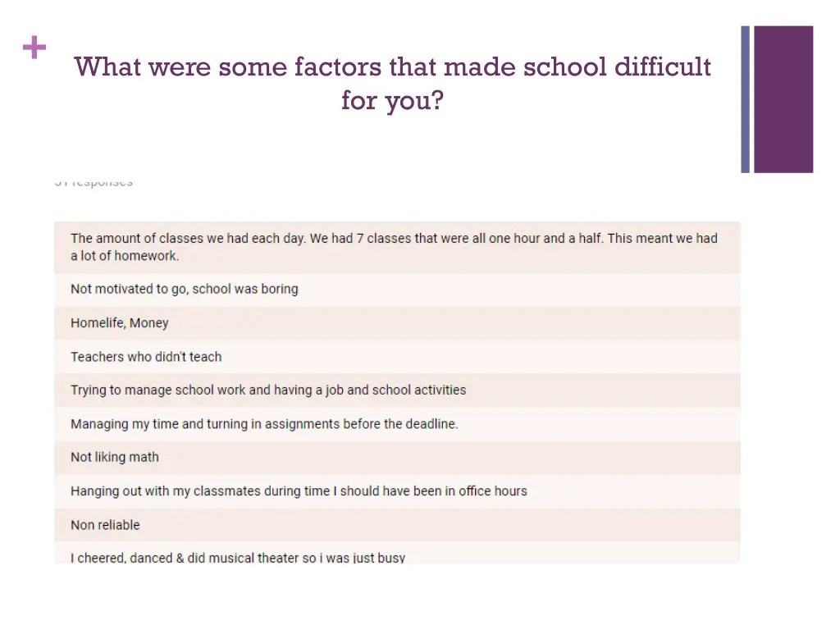Click the words 'a lot of homework'
The width and height of the screenshot is (840, 630).
pos(125,256)
